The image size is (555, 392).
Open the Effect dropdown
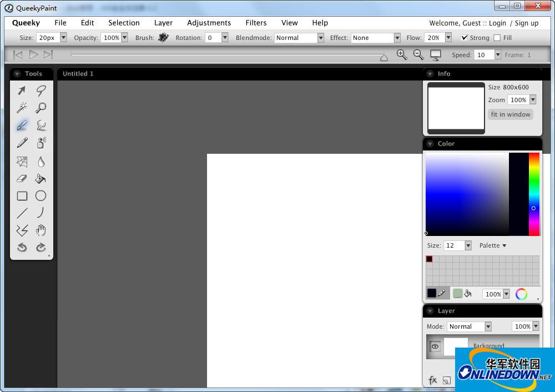click(x=397, y=38)
